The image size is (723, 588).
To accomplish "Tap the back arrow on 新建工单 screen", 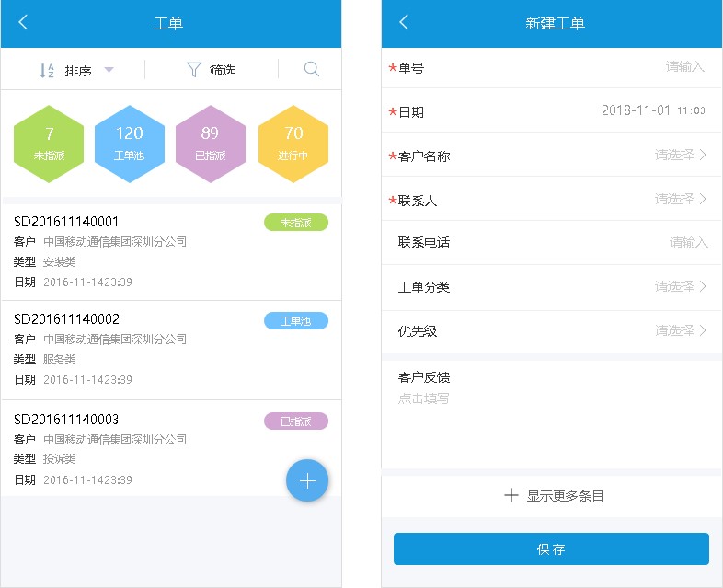I will pos(404,23).
